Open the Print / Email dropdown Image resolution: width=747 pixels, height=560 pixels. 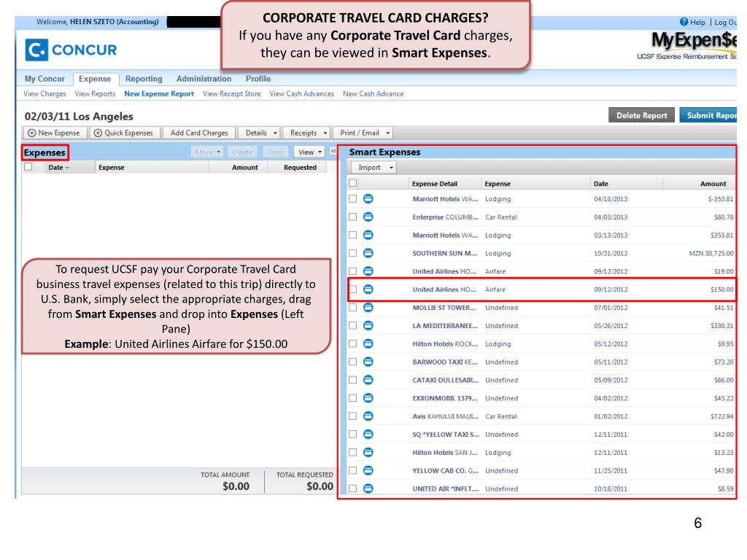(x=363, y=133)
